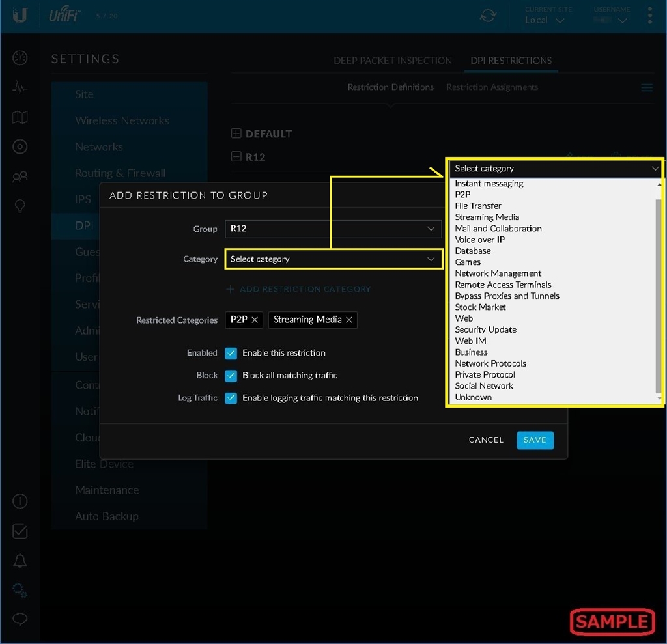Select Instant messaging category
This screenshot has height=644, width=667.
[x=489, y=184]
